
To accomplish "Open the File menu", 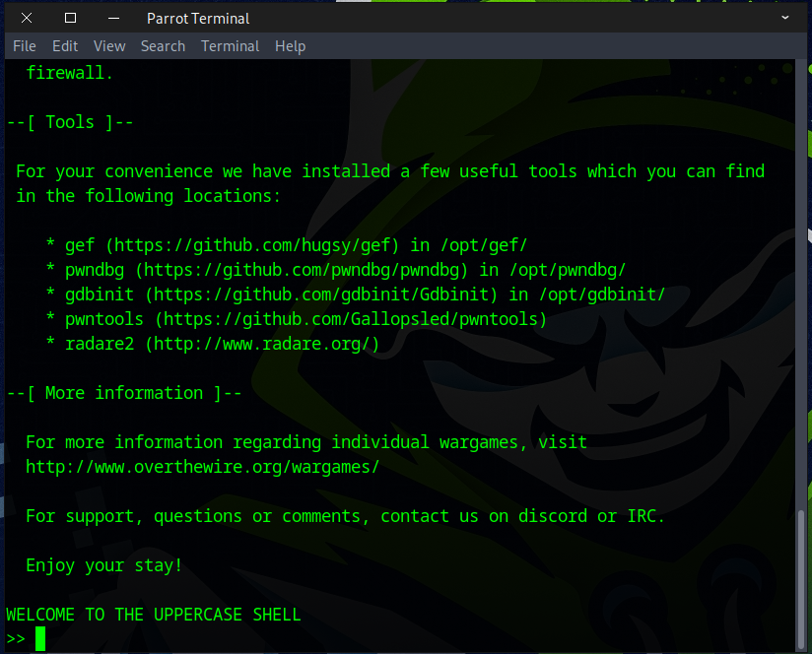I will pos(25,46).
